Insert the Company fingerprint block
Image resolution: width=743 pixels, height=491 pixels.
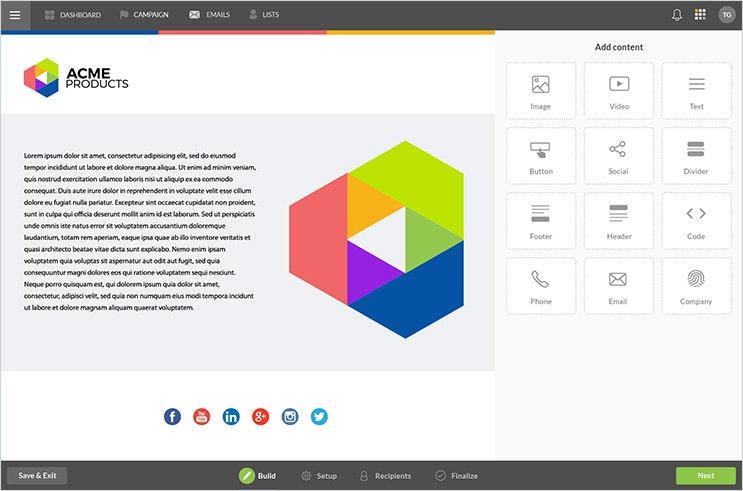[696, 286]
